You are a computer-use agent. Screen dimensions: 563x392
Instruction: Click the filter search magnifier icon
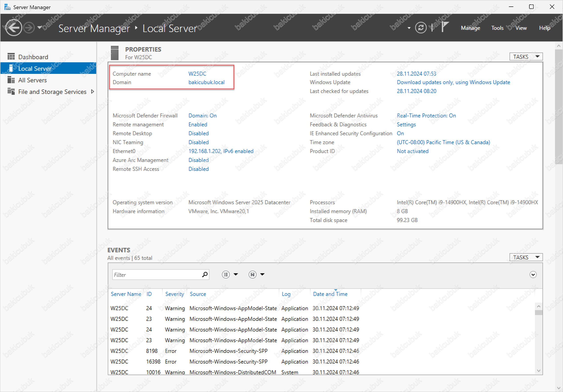point(205,274)
